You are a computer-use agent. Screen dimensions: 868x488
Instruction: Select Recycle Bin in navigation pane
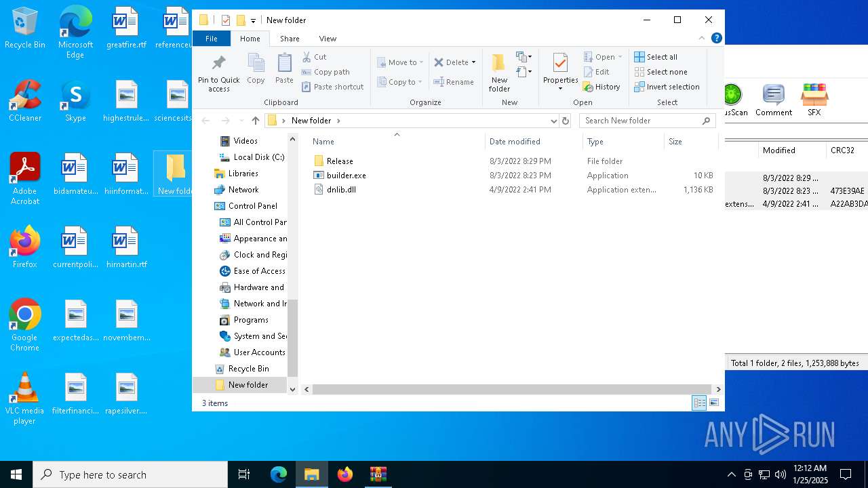point(241,369)
